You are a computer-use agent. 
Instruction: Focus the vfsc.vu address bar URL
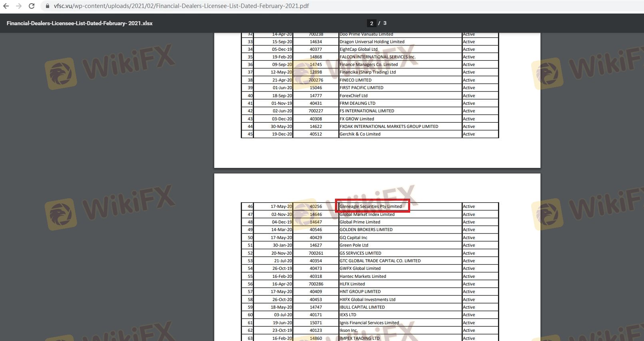click(x=181, y=6)
